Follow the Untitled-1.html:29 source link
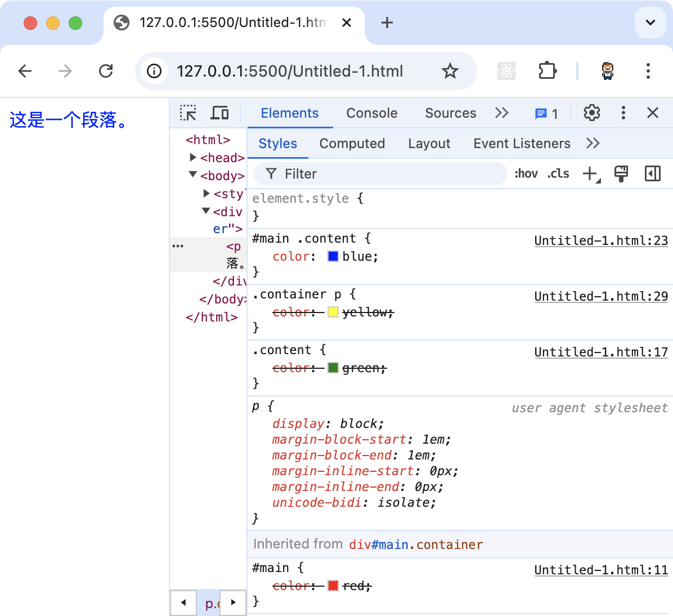The image size is (673, 616). coord(601,297)
